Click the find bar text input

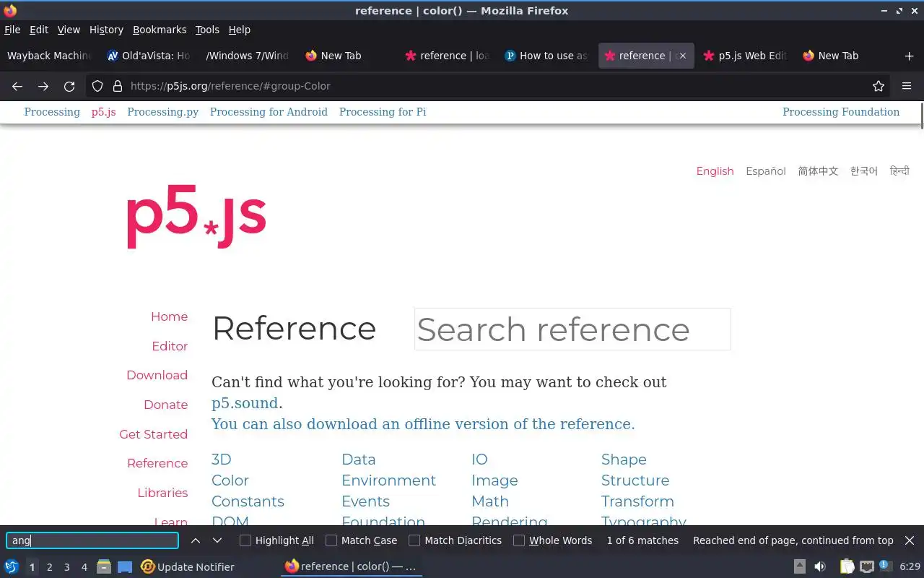coord(92,540)
